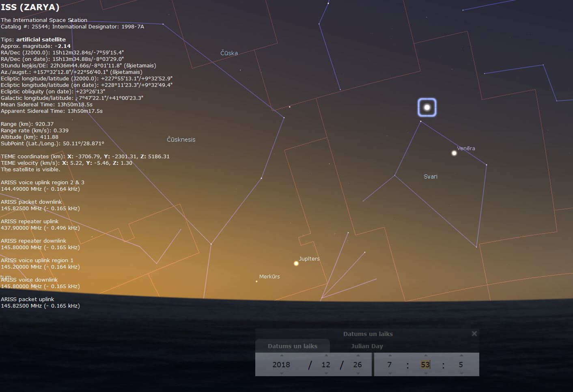This screenshot has width=573, height=392.
Task: Click the hour field showing 7
Action: [390, 364]
